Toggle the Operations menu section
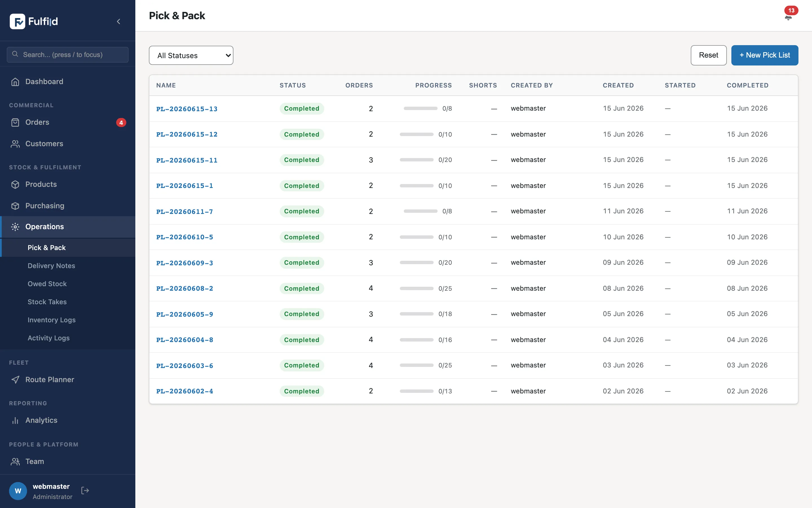Image resolution: width=812 pixels, height=508 pixels. click(x=67, y=227)
